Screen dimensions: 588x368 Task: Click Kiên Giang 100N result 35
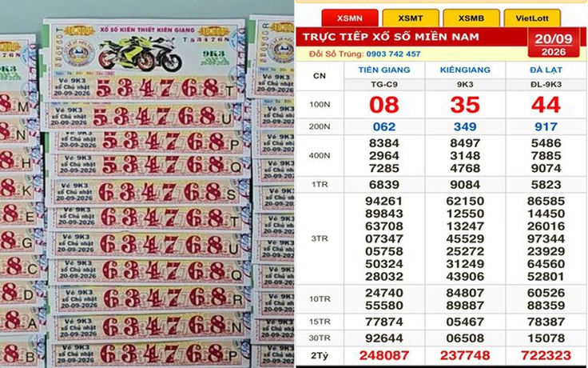(465, 105)
